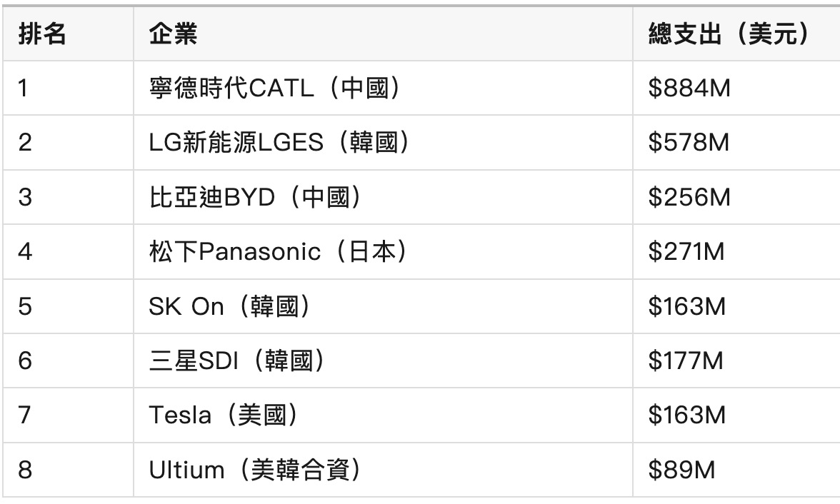Click the $256M amount for BYD
This screenshot has width=840, height=504.
689,197
